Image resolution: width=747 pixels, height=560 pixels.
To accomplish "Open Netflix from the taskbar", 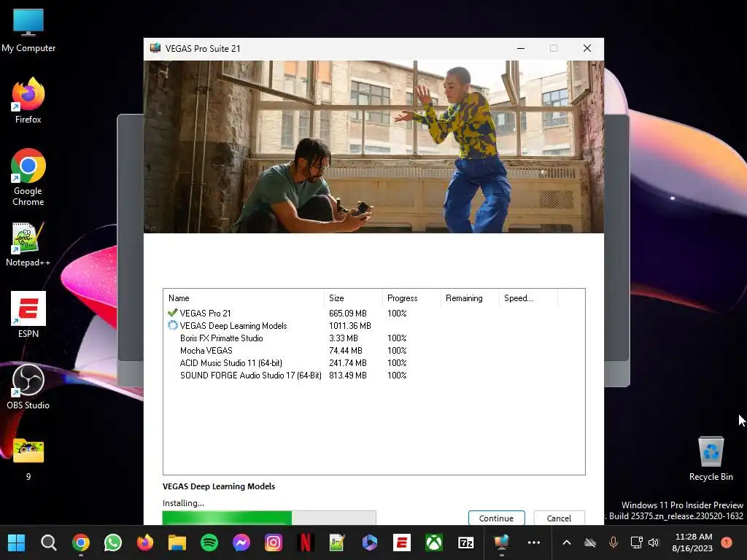I will click(x=306, y=542).
